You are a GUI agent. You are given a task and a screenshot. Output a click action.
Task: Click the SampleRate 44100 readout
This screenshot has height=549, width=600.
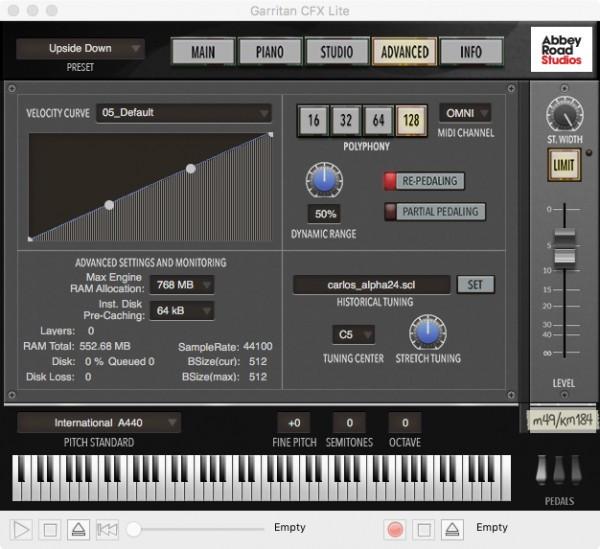[x=225, y=347]
